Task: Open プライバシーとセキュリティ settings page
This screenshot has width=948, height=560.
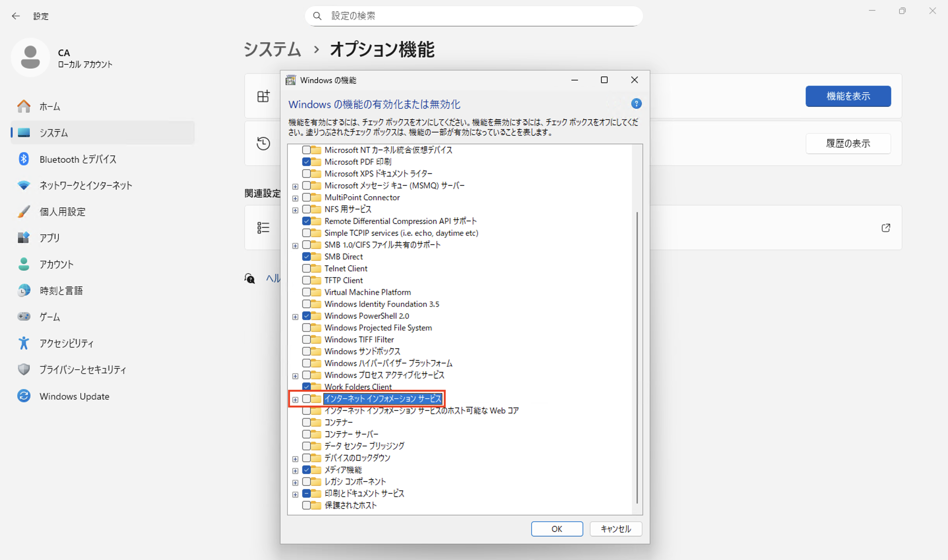Action: coord(103,369)
